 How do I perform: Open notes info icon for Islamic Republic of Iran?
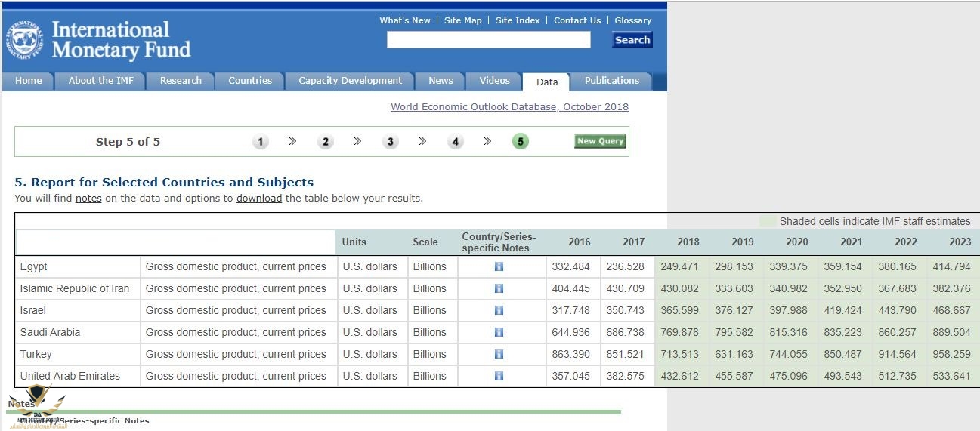499,288
